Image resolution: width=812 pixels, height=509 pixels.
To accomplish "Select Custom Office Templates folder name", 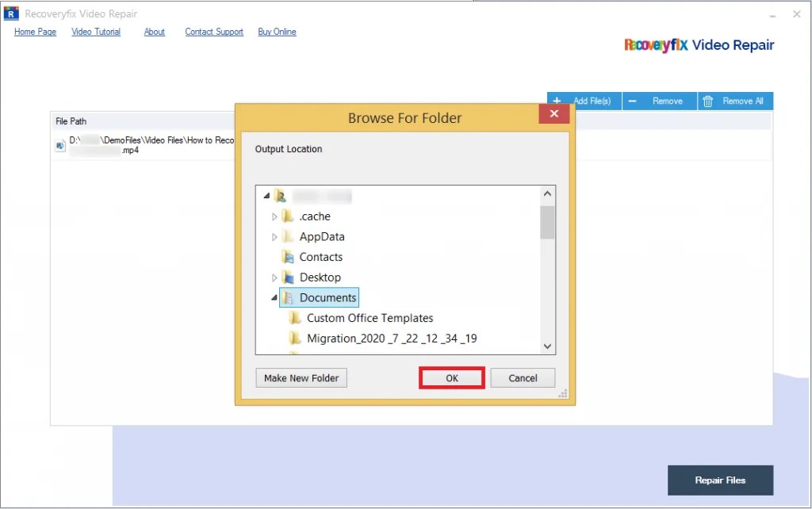I will pyautogui.click(x=370, y=318).
